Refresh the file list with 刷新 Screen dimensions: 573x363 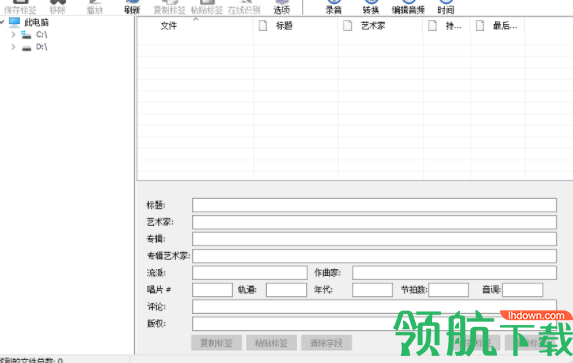(x=132, y=7)
